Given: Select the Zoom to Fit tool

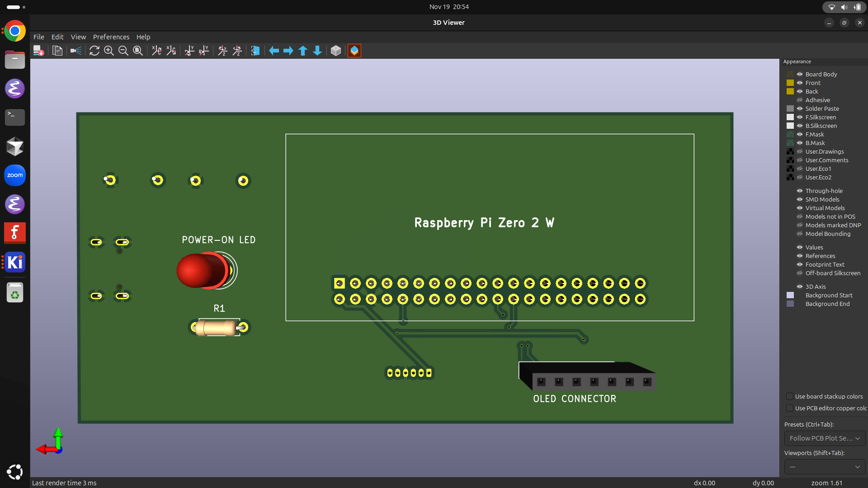Looking at the screenshot, I should click(138, 51).
